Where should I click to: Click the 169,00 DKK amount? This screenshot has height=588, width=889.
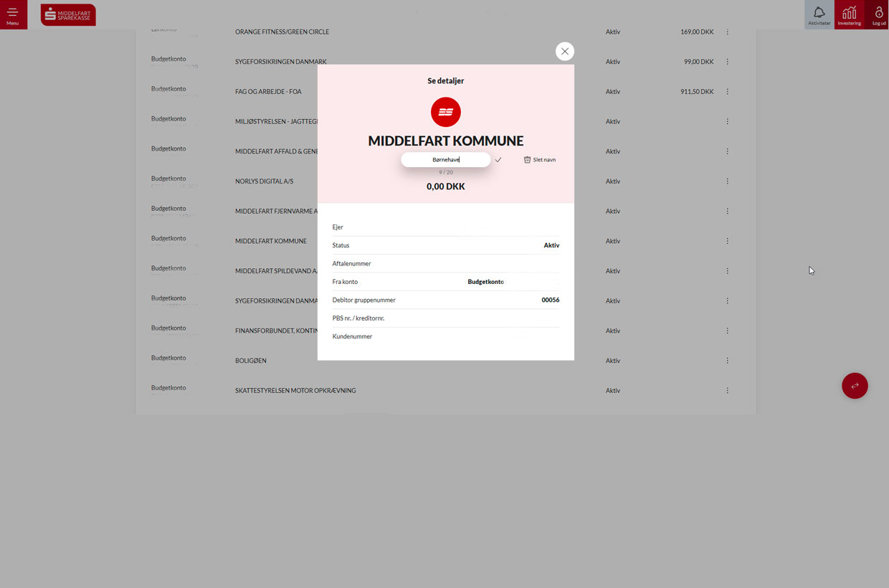click(x=697, y=32)
